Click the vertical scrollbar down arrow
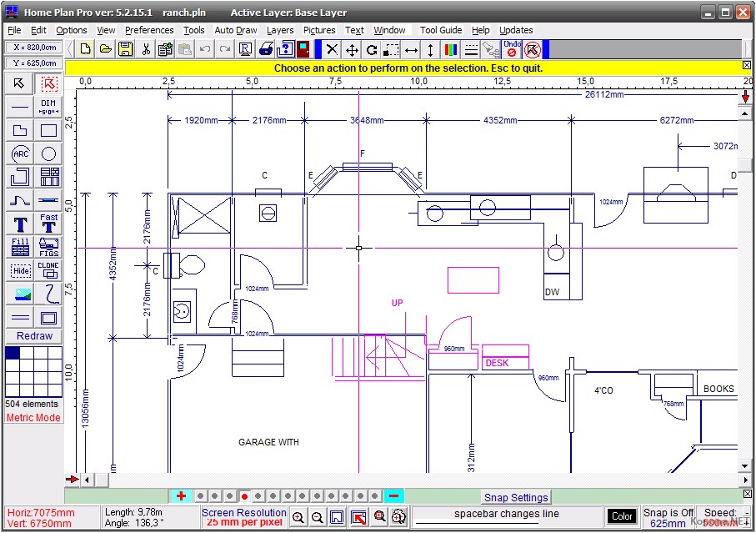Screen dimensions: 756x533 point(746,480)
